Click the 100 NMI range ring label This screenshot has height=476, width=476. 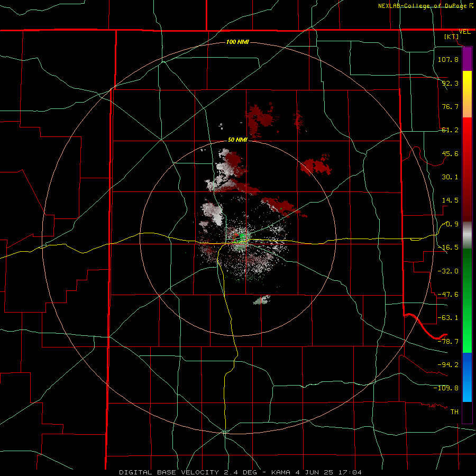pyautogui.click(x=237, y=42)
